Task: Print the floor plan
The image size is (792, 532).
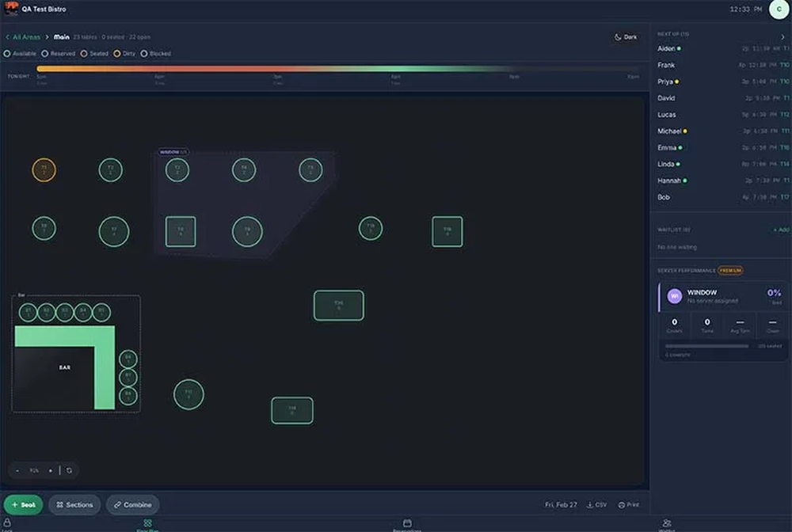Action: (629, 505)
